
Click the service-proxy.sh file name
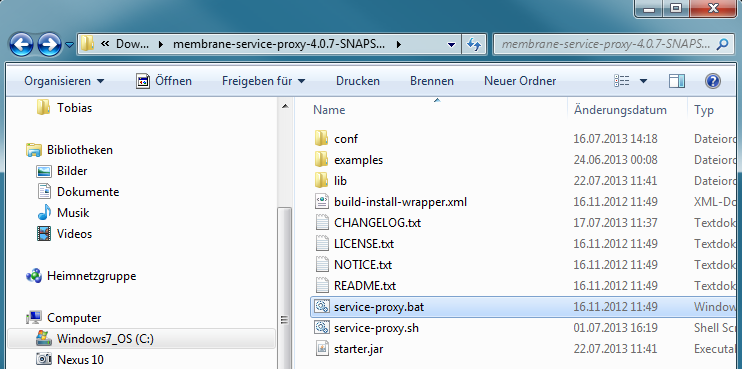(x=376, y=328)
